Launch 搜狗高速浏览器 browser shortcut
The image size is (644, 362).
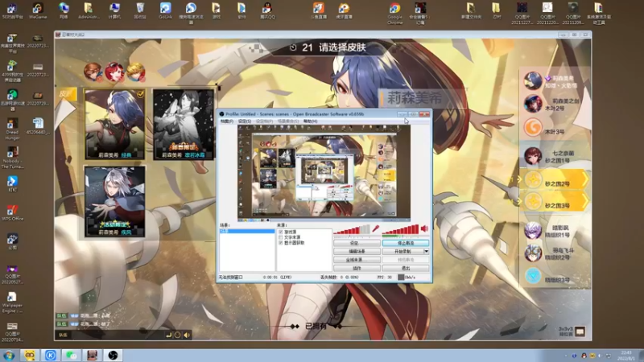point(191,13)
